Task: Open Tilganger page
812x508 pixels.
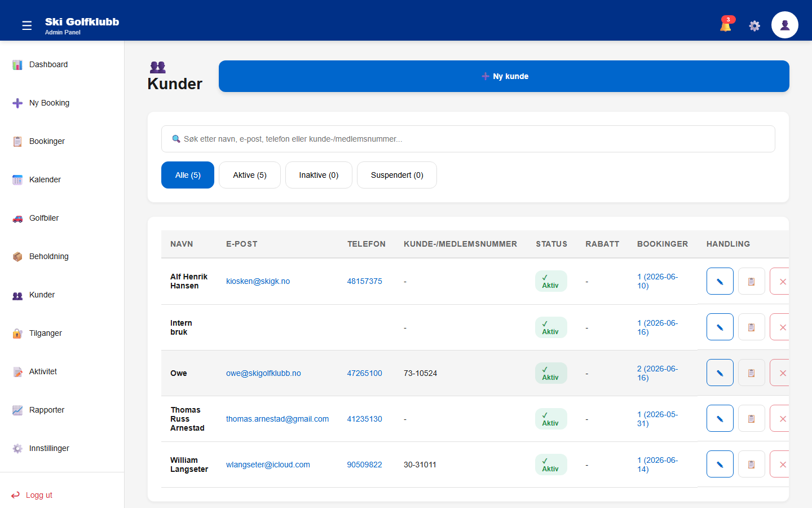Action: pos(62,333)
